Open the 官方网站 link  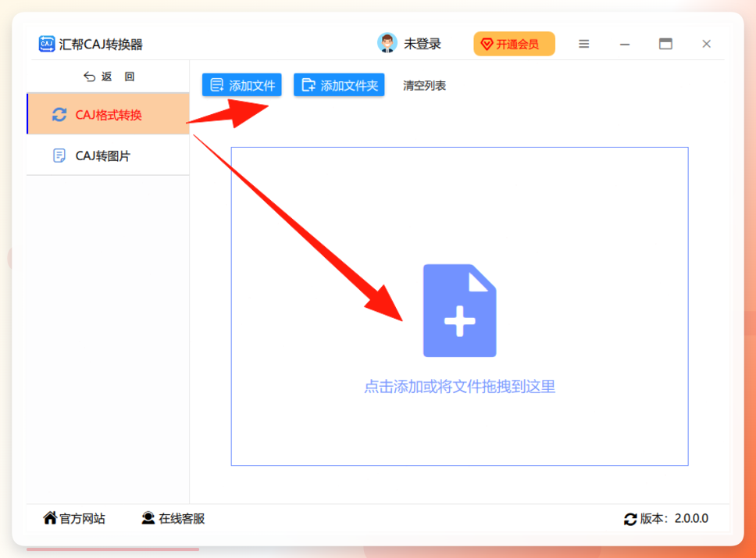(74, 518)
